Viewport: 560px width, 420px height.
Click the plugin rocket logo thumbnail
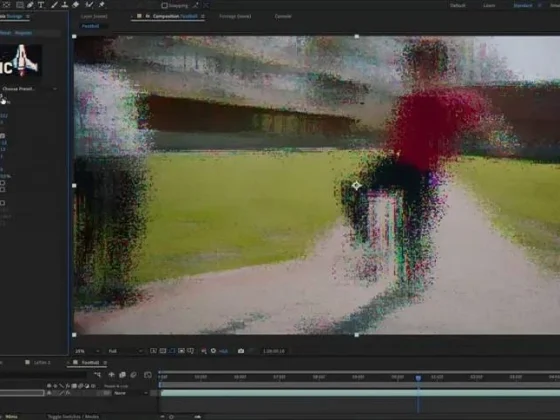21,60
